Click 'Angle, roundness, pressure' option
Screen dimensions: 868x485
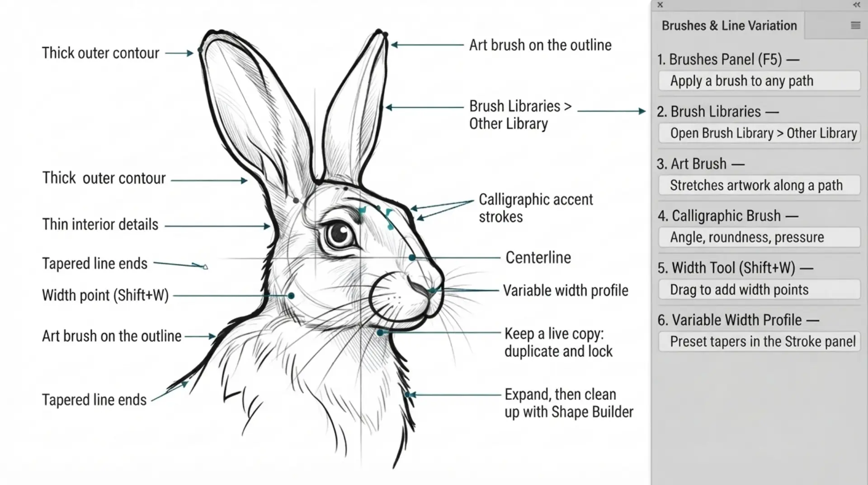tap(759, 237)
